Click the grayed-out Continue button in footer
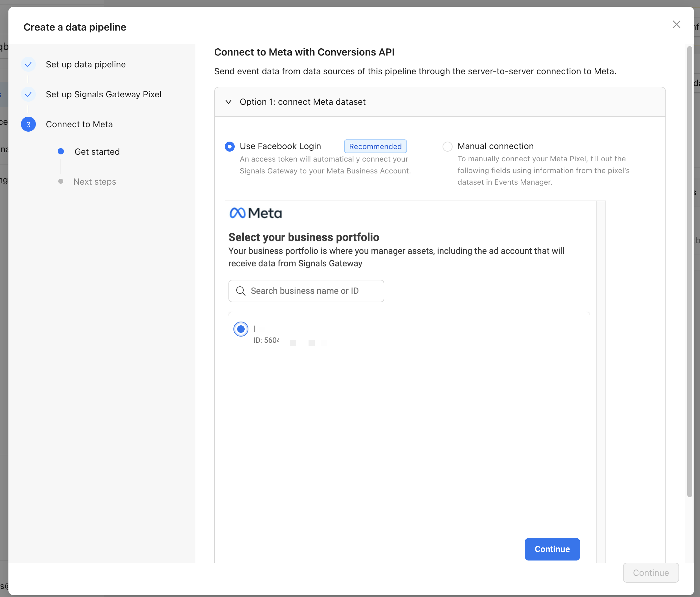 [650, 573]
